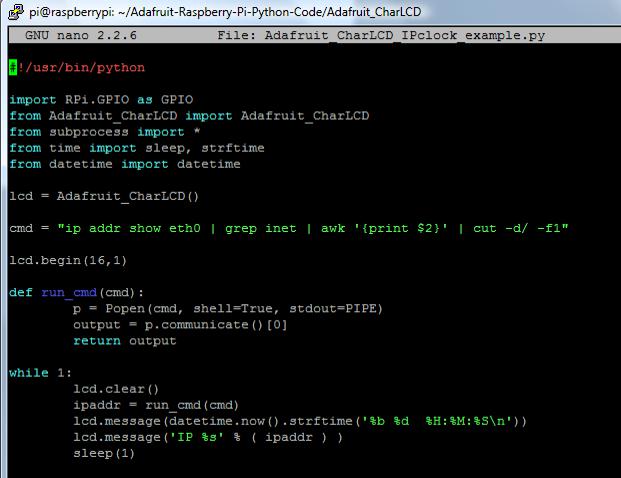Image resolution: width=621 pixels, height=478 pixels.
Task: Click the 'return output' line
Action: coord(125,341)
